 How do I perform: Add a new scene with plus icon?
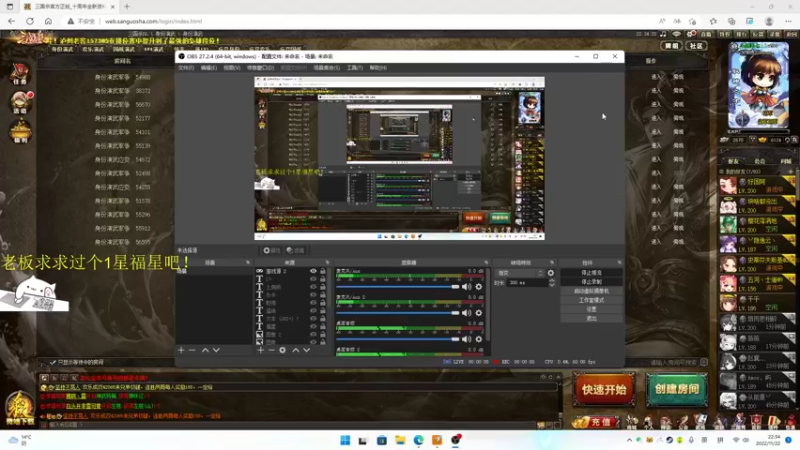click(x=181, y=350)
